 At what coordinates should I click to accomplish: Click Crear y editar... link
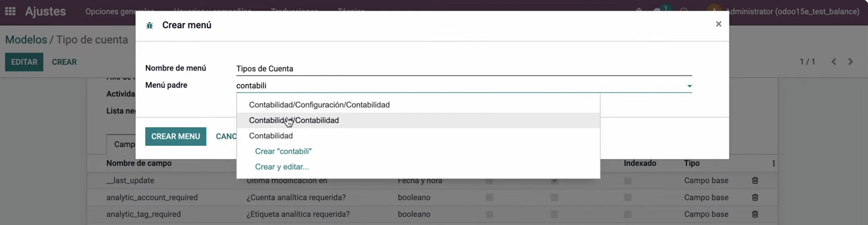282,167
